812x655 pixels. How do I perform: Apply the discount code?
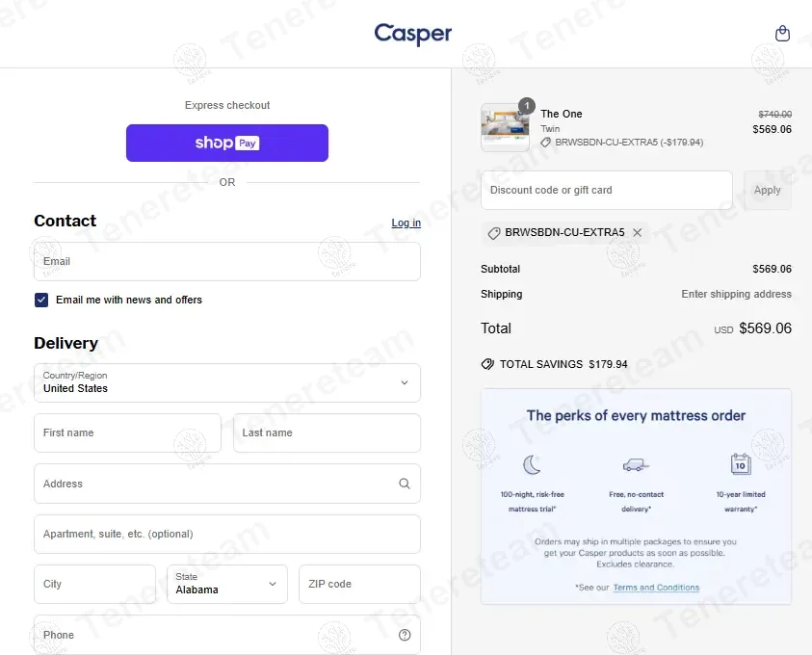point(767,190)
